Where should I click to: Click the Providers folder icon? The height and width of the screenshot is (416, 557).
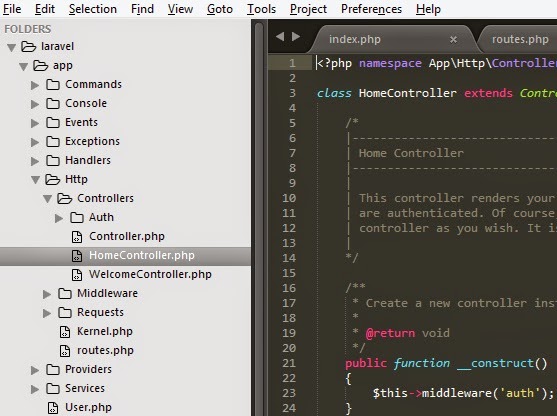(53, 369)
